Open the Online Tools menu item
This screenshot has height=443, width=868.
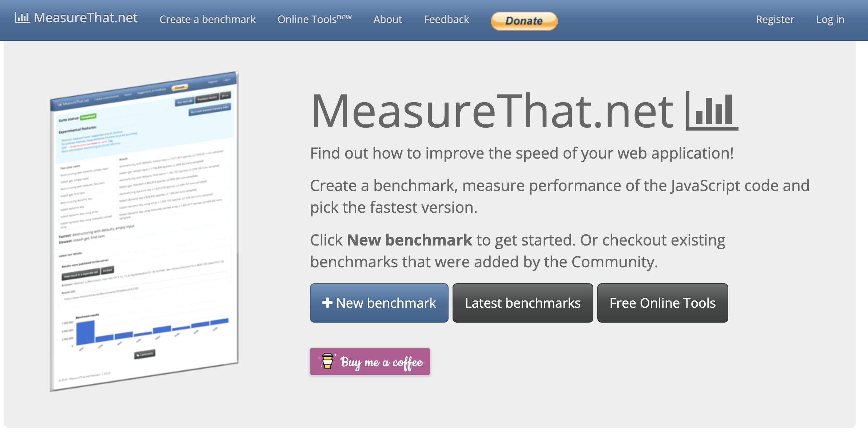click(x=311, y=19)
